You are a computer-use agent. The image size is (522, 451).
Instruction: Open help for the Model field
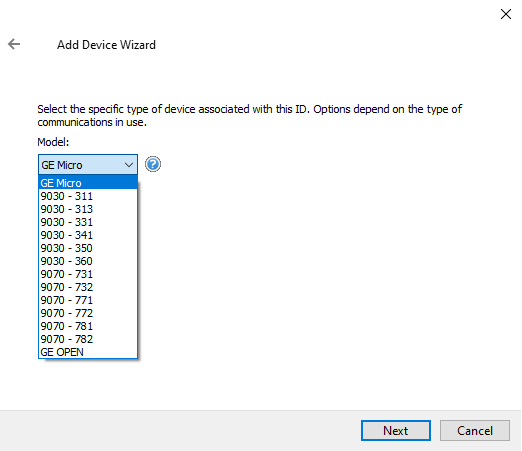tap(153, 164)
